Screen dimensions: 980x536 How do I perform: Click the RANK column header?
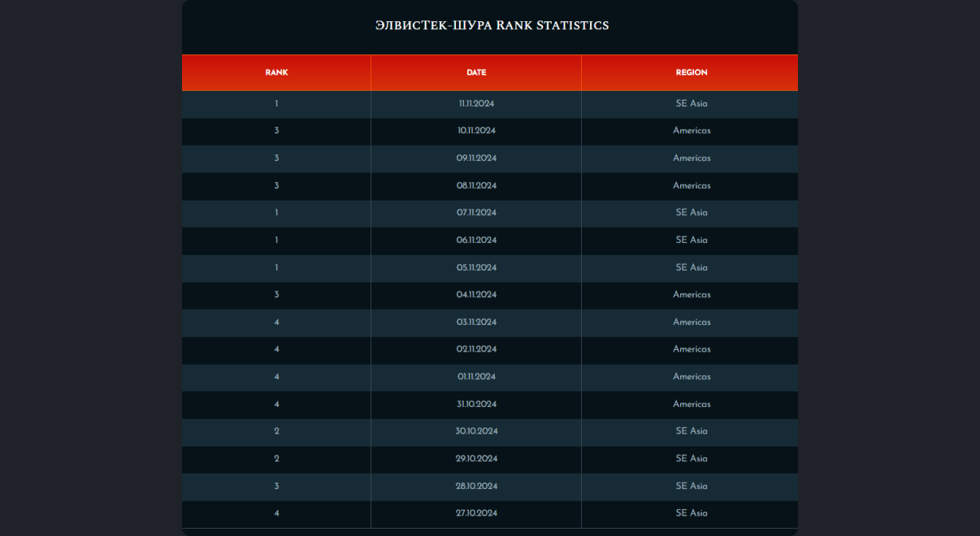tap(276, 72)
